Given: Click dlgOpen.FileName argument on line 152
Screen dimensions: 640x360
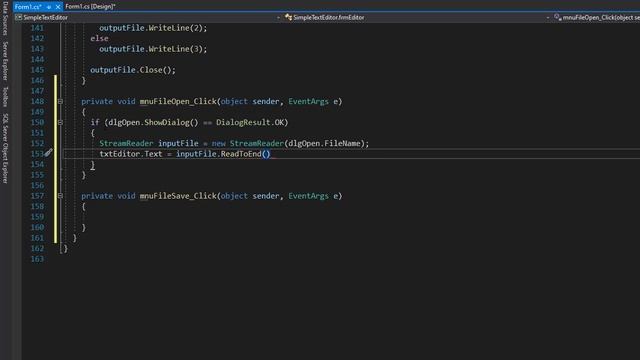Looking at the screenshot, I should click(324, 143).
